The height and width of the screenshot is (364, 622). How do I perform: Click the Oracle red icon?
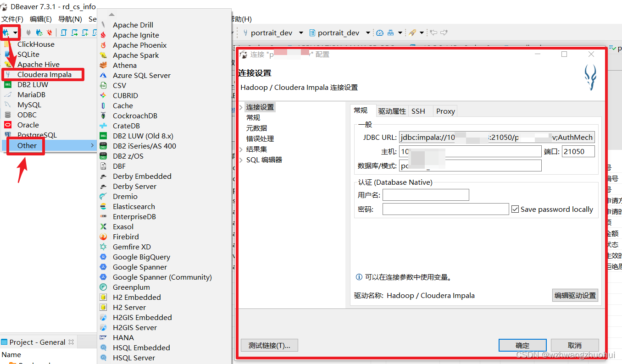click(x=8, y=125)
